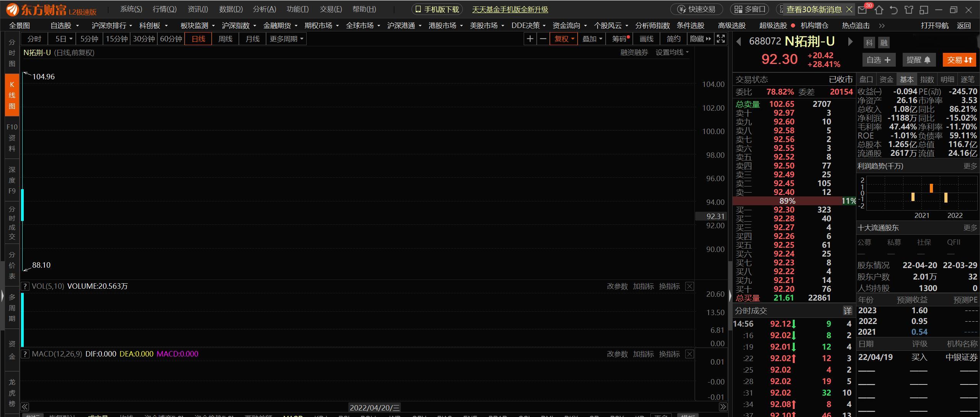Toggle fullscreen chart with the expand icon

click(x=720, y=39)
